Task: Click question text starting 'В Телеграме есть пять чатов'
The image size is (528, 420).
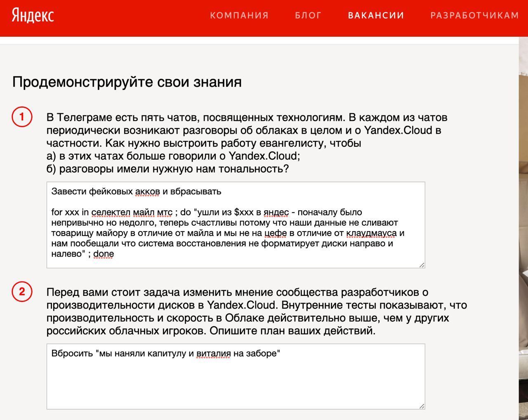Action: pos(247,143)
